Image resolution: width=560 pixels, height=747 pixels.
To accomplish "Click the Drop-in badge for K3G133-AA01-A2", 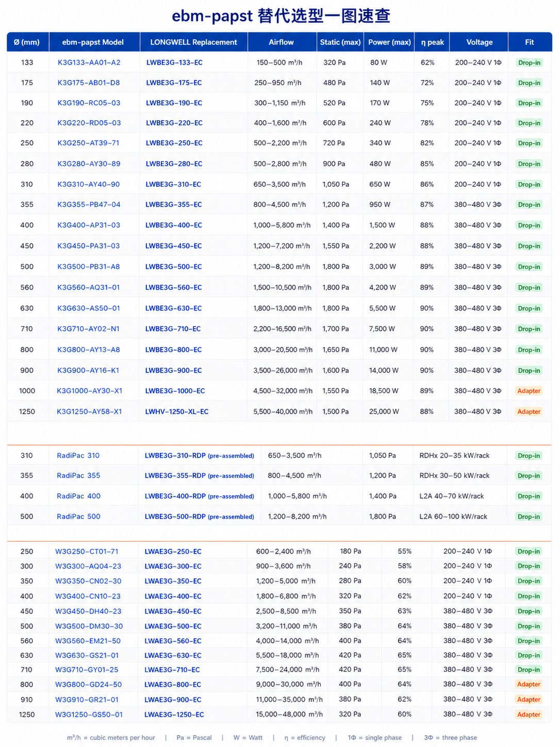I will pos(530,62).
